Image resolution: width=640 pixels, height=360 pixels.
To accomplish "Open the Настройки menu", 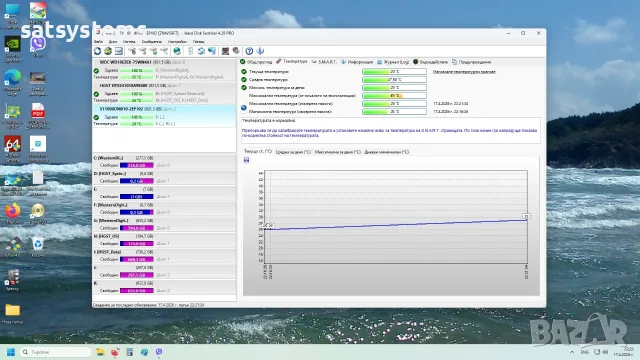I will (177, 42).
